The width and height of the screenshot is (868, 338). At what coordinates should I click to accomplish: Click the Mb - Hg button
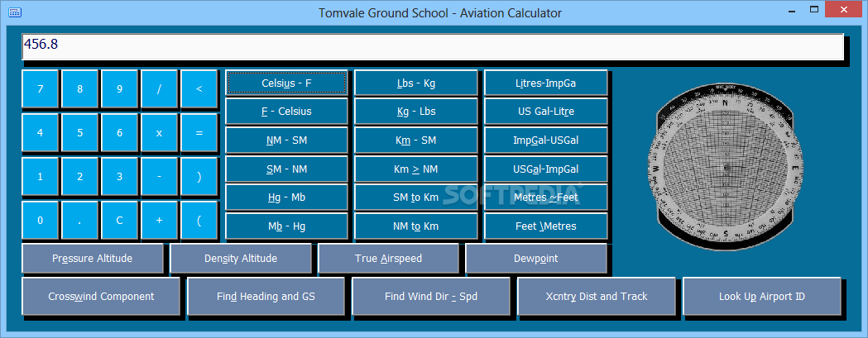(287, 226)
